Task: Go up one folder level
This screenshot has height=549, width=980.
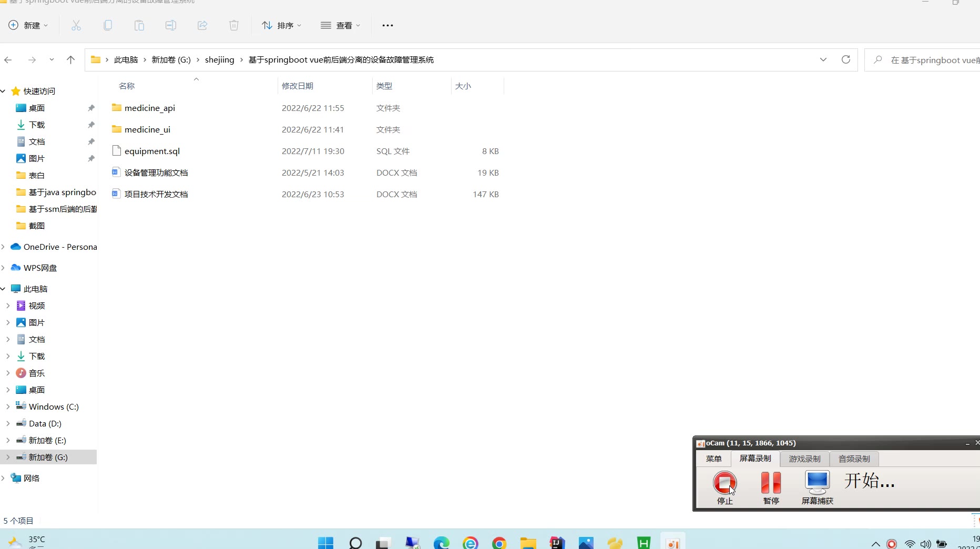Action: click(70, 60)
